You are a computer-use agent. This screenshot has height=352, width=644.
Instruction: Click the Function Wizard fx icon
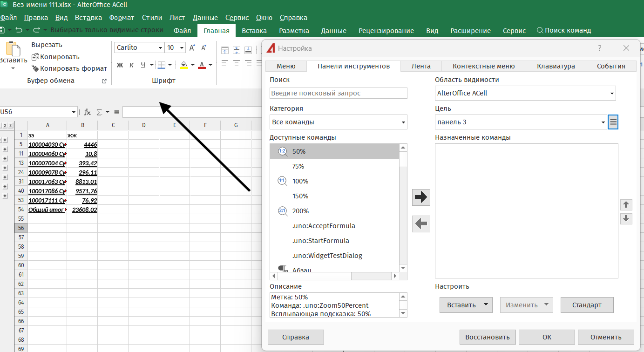[87, 112]
